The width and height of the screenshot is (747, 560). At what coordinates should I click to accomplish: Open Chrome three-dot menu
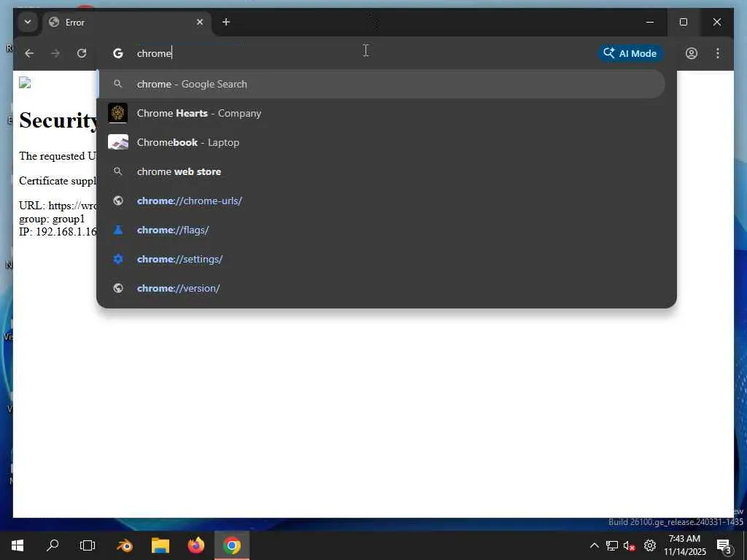pyautogui.click(x=718, y=53)
